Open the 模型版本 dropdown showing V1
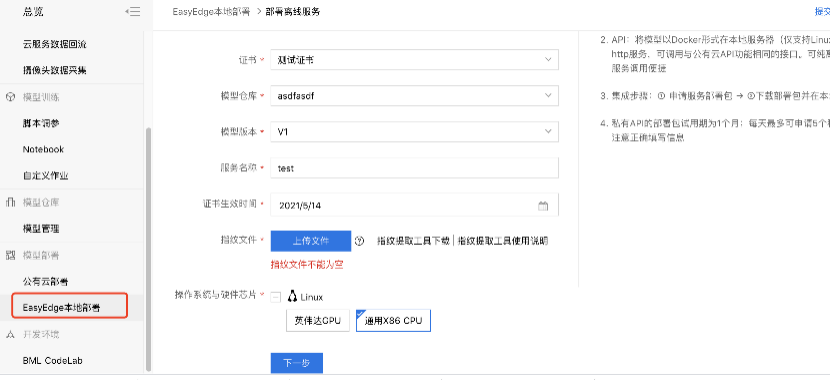Image resolution: width=830 pixels, height=380 pixels. pos(414,132)
